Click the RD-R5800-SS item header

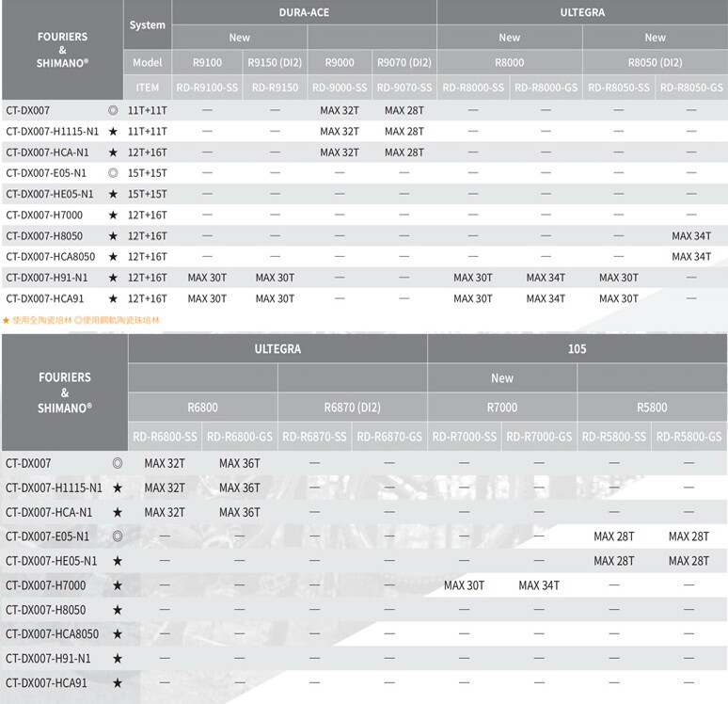pyautogui.click(x=614, y=437)
